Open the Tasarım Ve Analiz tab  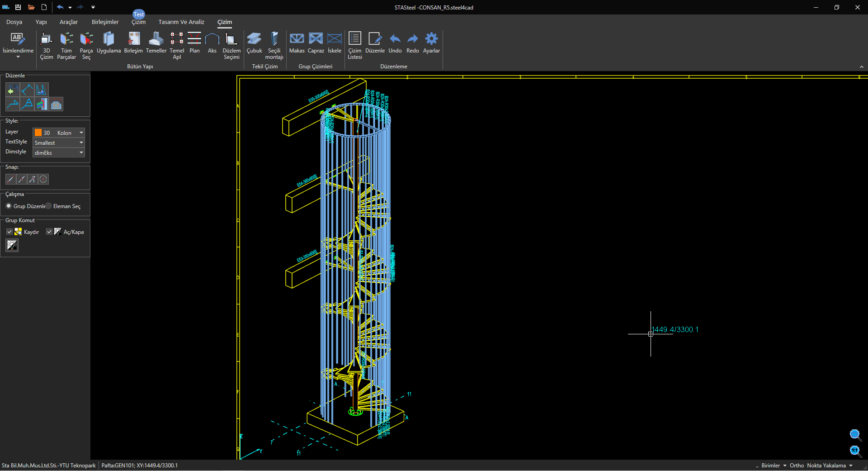(x=181, y=22)
